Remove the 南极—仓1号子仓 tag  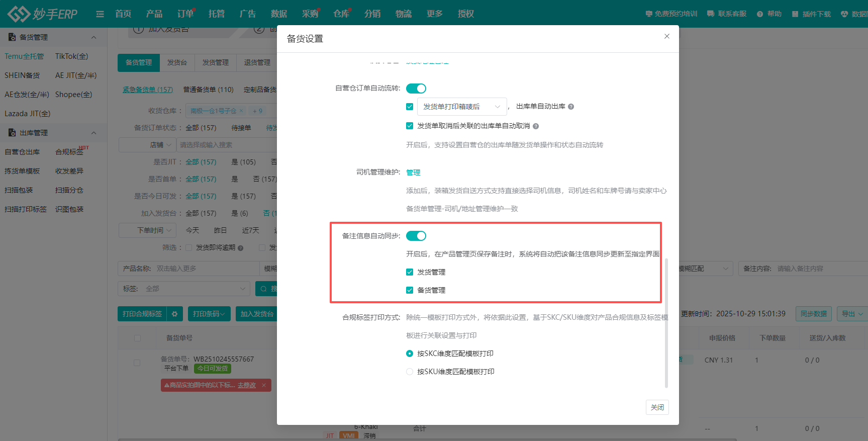[x=241, y=111]
